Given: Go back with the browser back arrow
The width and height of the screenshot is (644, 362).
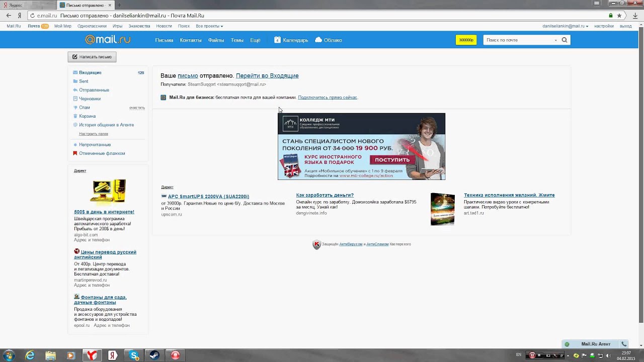Looking at the screenshot, I should coord(9,16).
